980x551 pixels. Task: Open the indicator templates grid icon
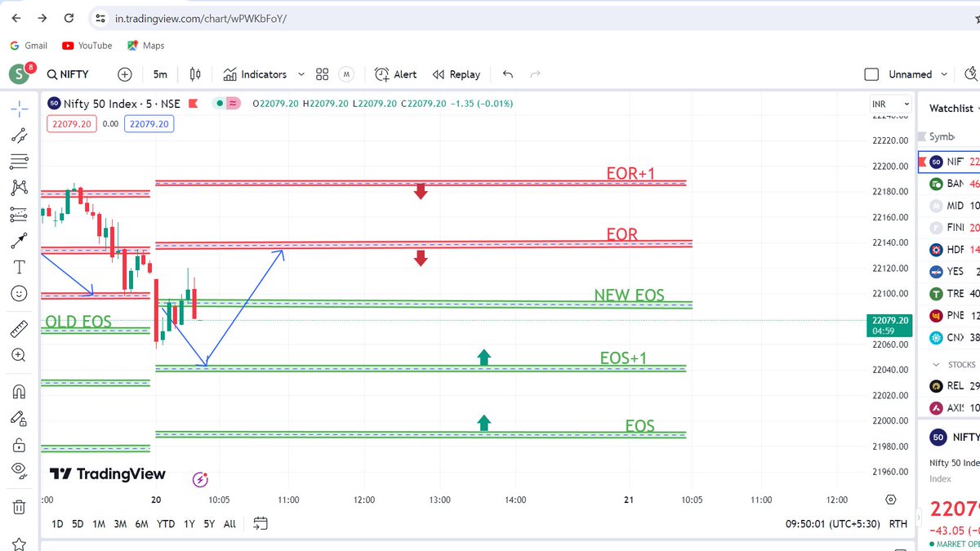tap(322, 73)
